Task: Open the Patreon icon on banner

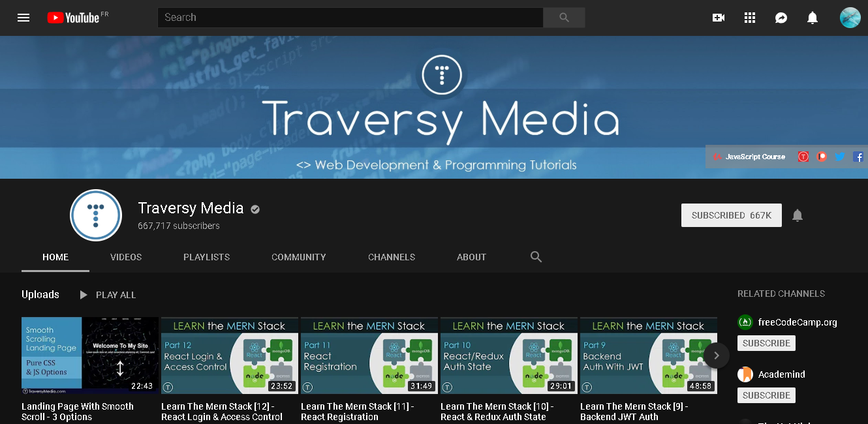Action: (822, 157)
